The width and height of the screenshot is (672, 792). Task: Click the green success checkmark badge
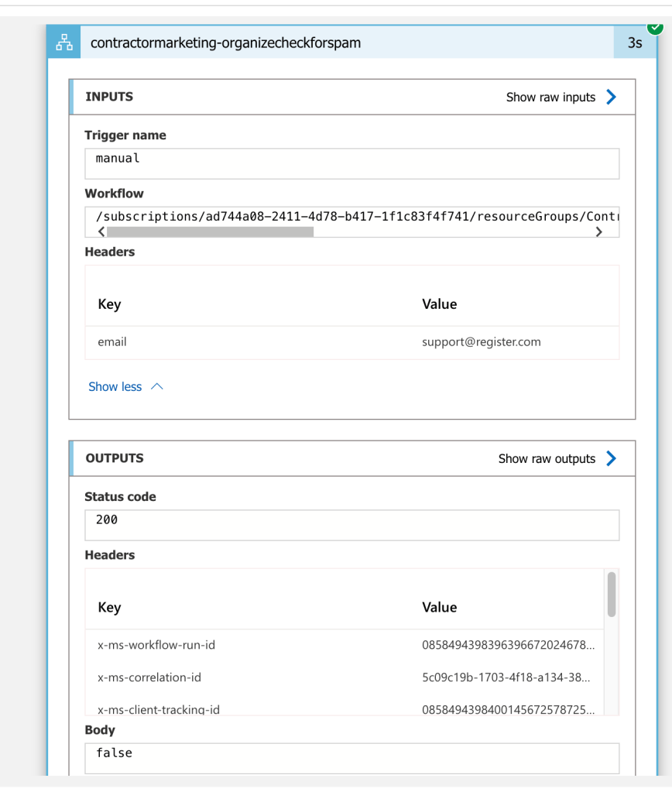point(655,28)
